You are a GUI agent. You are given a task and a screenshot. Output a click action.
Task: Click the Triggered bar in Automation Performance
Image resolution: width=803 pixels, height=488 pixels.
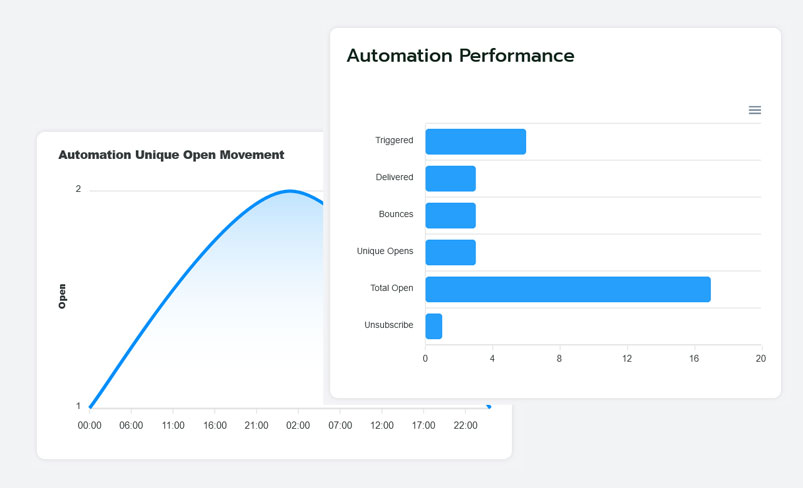pos(476,142)
